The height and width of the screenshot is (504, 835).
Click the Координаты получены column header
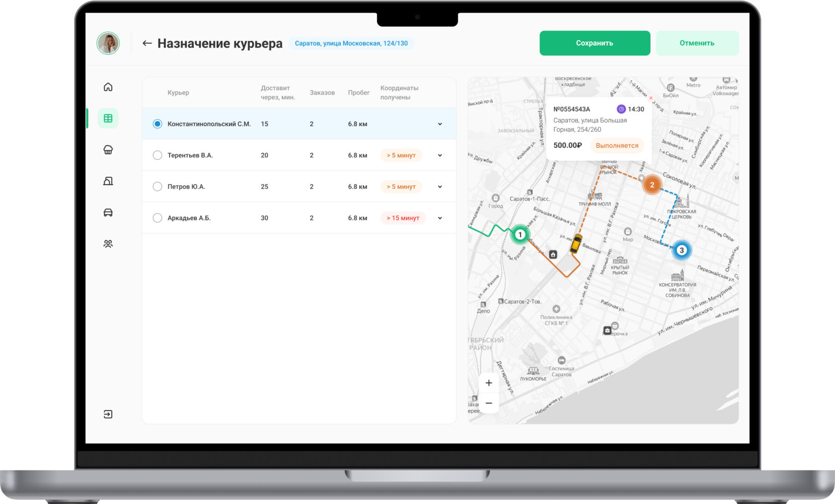[399, 93]
